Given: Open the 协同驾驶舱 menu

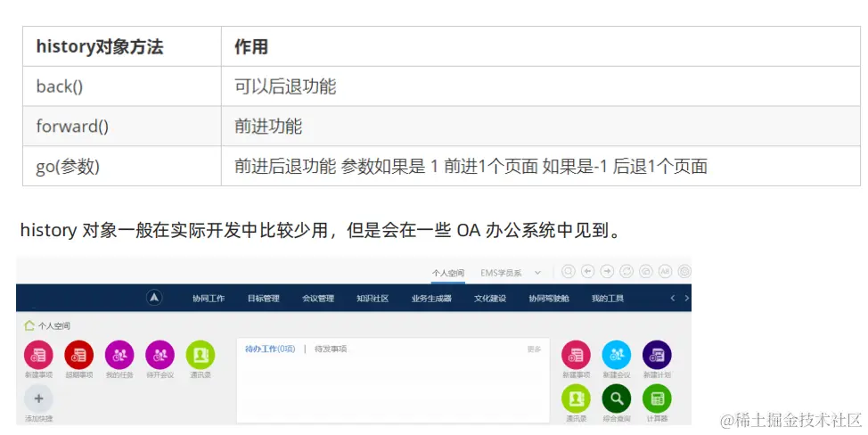Looking at the screenshot, I should click(549, 299).
